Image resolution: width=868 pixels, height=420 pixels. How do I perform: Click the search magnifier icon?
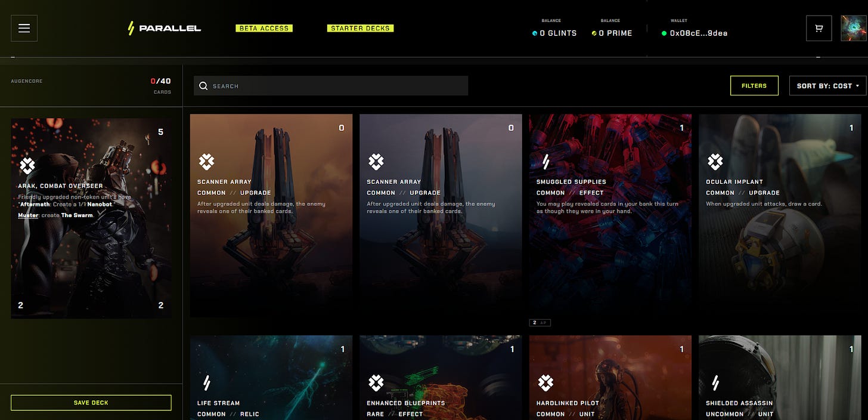click(x=203, y=86)
